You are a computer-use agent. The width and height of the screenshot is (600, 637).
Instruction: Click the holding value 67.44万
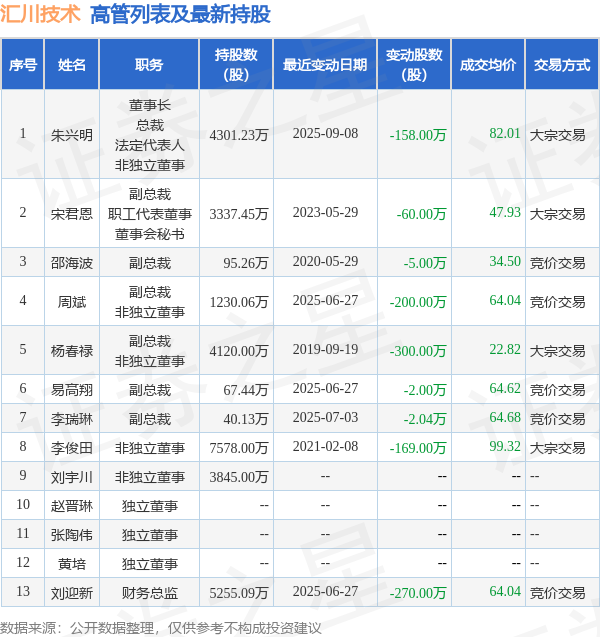point(246,390)
